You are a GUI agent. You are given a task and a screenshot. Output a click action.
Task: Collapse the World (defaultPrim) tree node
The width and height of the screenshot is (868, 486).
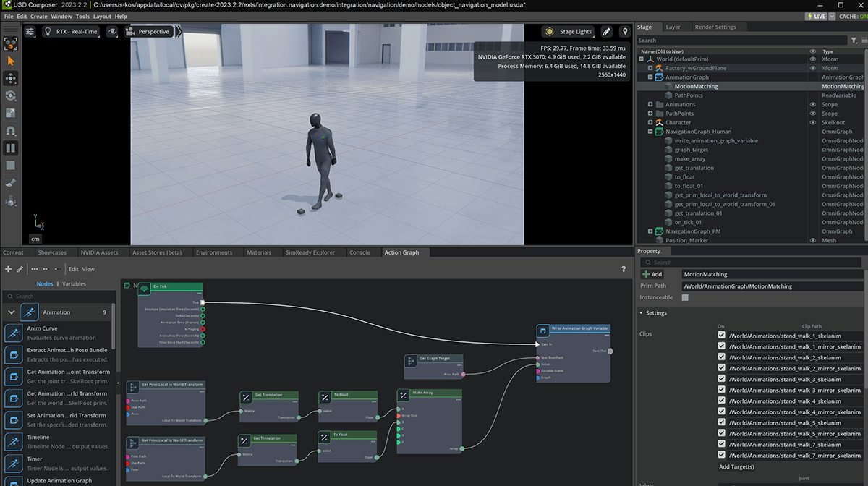642,59
